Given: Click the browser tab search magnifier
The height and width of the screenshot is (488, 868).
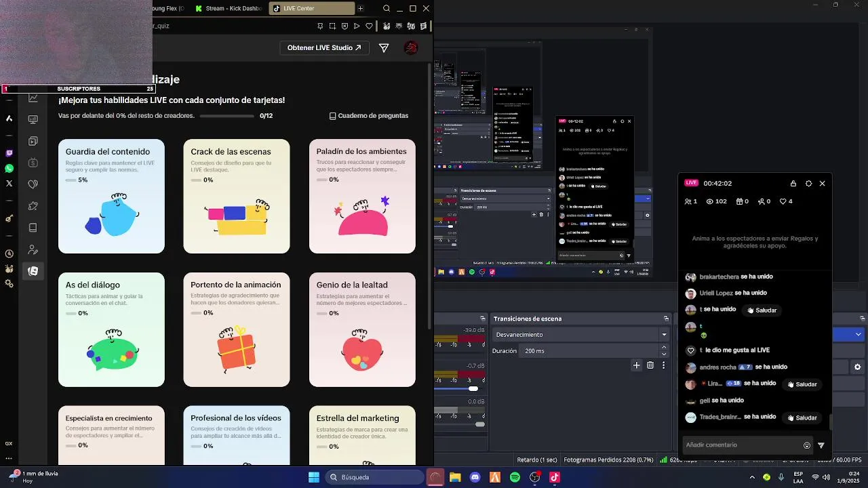Looking at the screenshot, I should tap(387, 8).
